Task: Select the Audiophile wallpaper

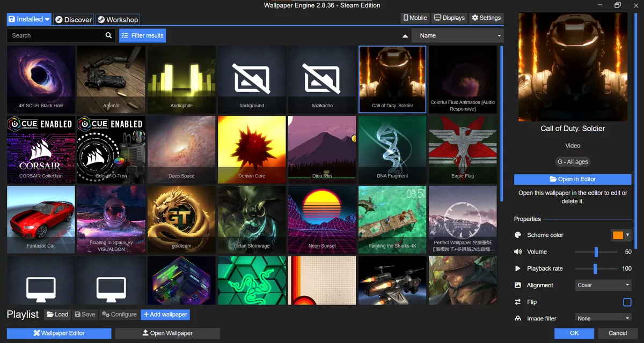Action: 181,79
